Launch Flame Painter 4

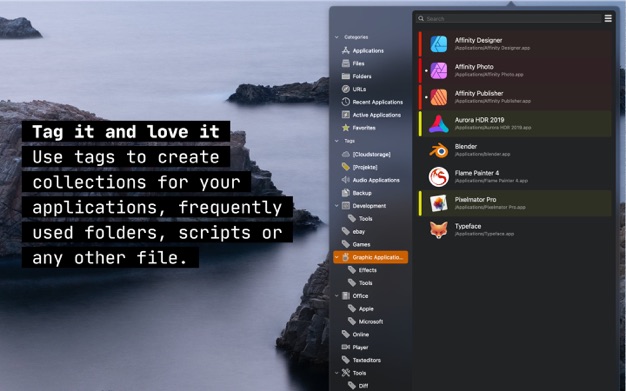(x=515, y=177)
